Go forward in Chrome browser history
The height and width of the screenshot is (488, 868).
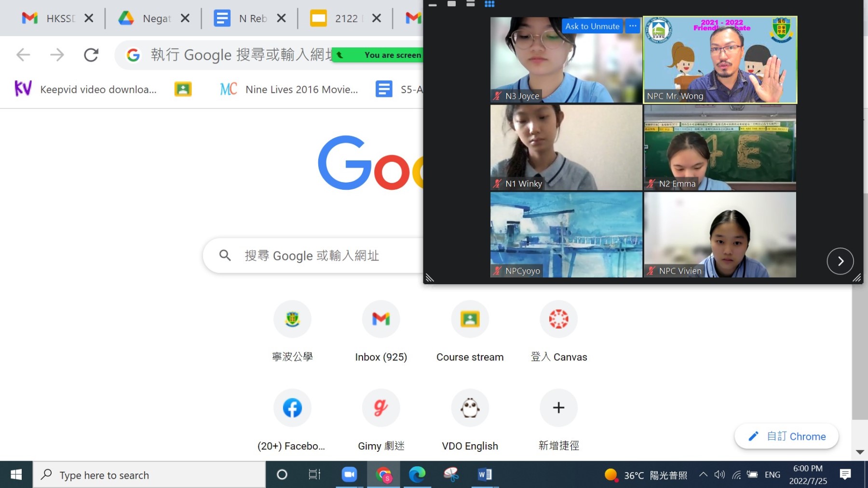[57, 55]
